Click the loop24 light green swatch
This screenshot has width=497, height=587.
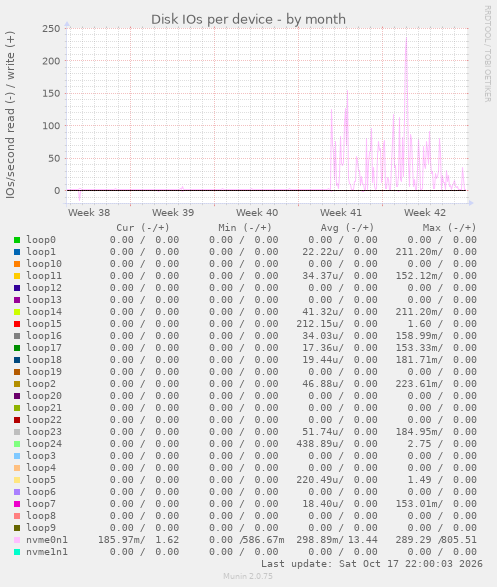(17, 444)
